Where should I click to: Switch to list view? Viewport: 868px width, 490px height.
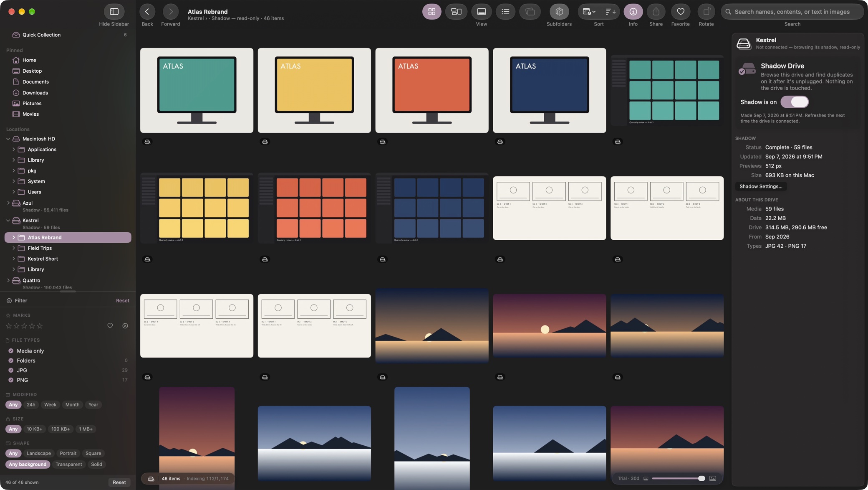tap(505, 12)
